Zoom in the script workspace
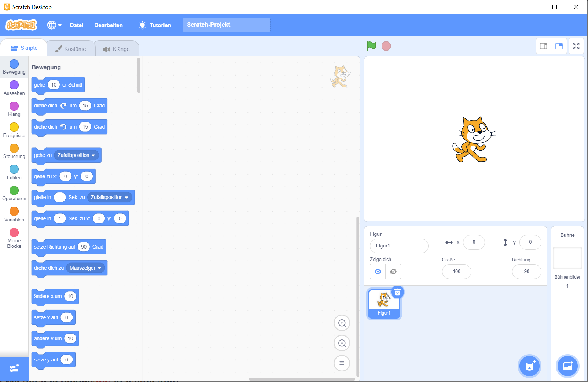The height and width of the screenshot is (382, 588). (x=342, y=323)
